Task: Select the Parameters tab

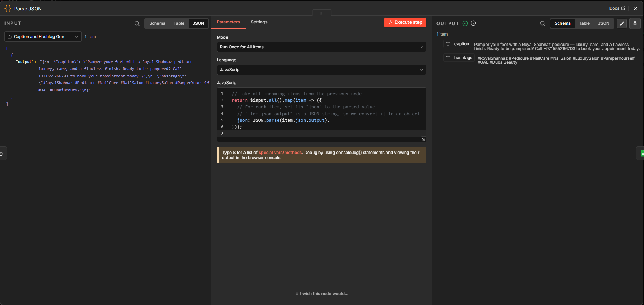Action: (x=228, y=22)
